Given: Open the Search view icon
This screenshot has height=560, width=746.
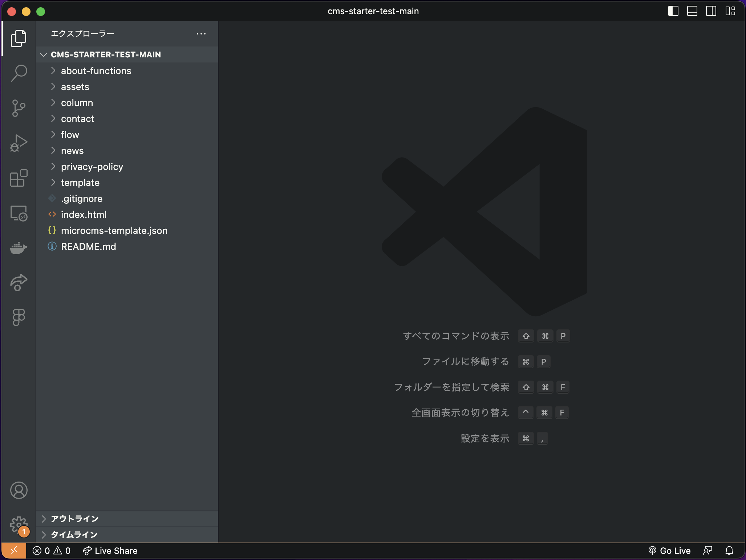Looking at the screenshot, I should (x=19, y=73).
